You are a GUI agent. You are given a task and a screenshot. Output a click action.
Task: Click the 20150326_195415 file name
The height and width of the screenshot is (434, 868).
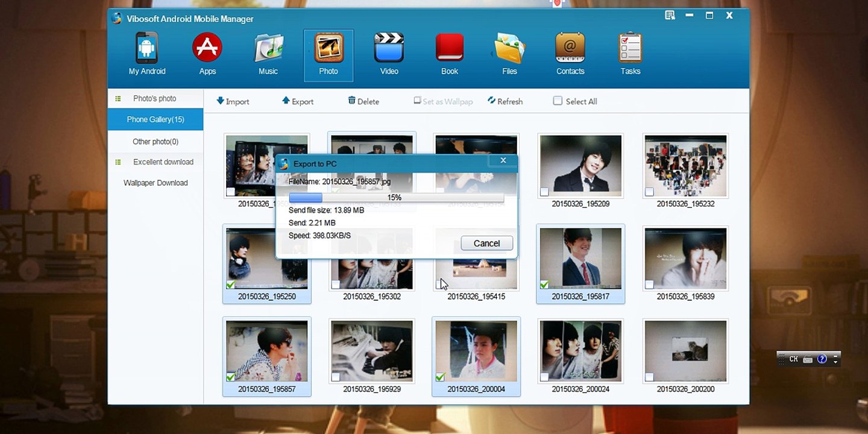pos(476,297)
